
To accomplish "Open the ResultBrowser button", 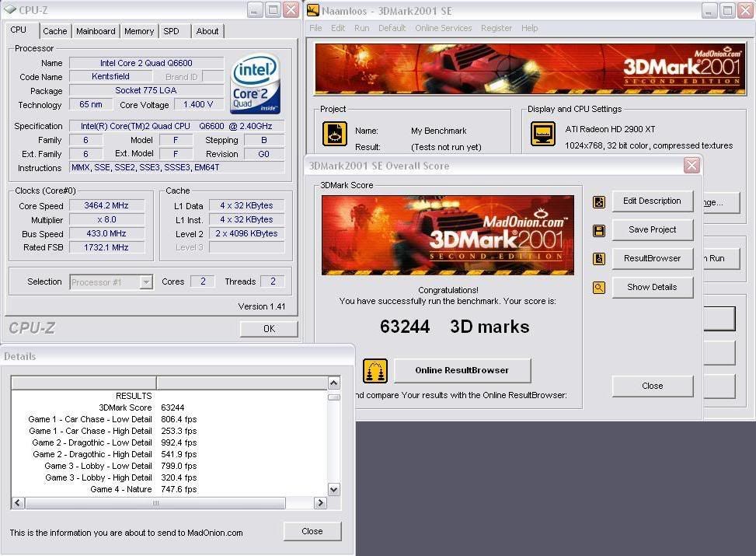I will pos(653,259).
